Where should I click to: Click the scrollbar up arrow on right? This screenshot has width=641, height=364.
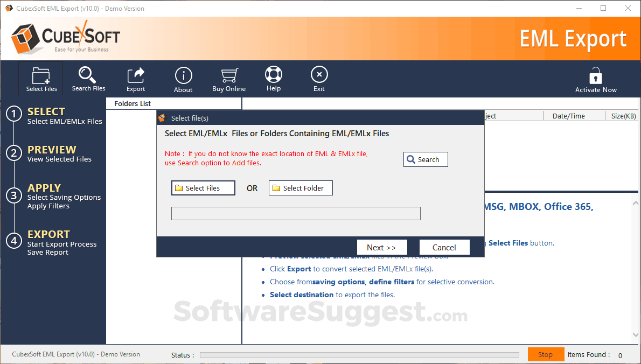(636, 202)
